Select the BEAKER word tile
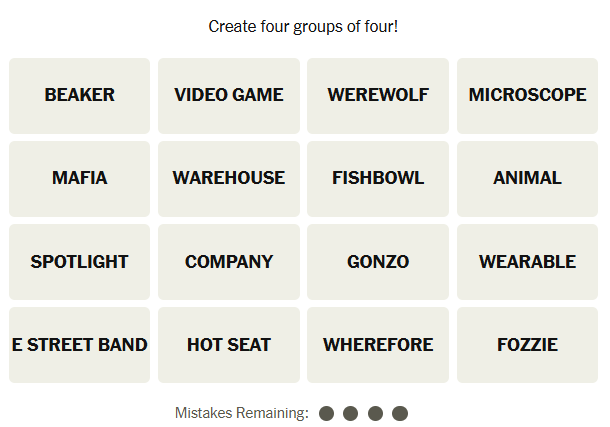Image resolution: width=610 pixels, height=427 pixels. [x=80, y=96]
